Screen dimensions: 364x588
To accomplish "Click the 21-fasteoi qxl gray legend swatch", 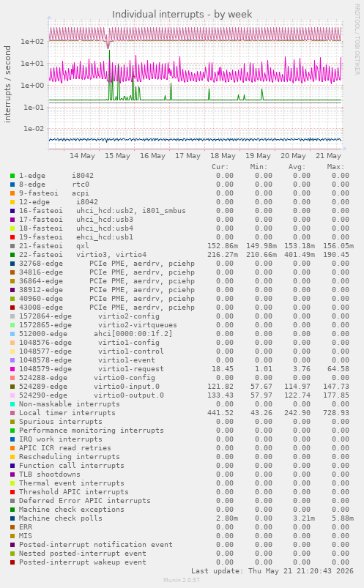I will tap(12, 246).
